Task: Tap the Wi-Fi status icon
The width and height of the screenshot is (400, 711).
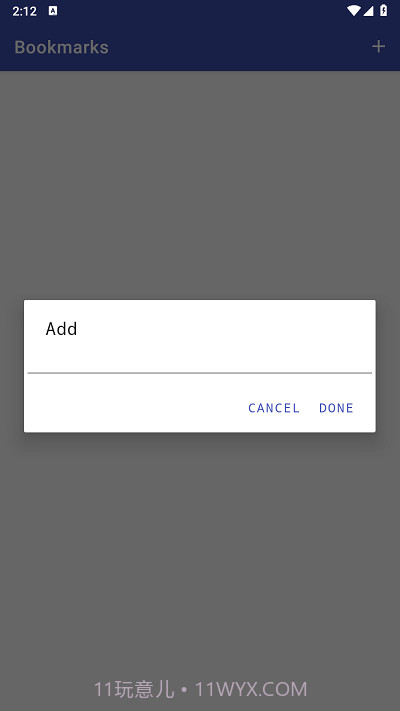Action: point(353,11)
